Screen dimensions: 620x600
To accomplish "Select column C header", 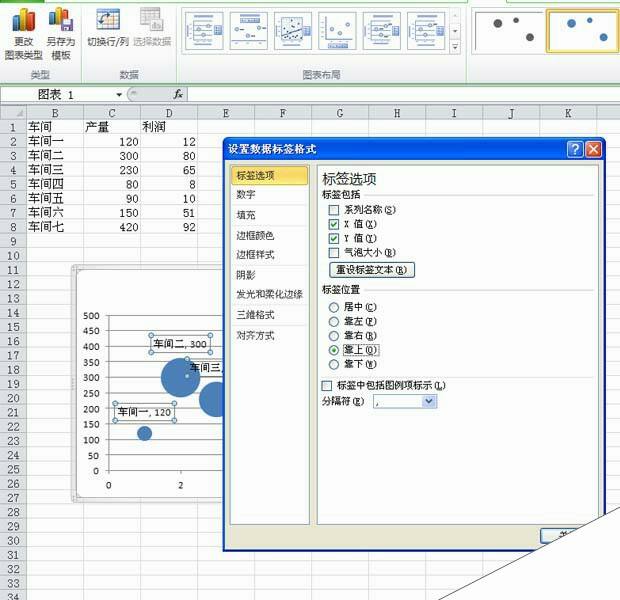I will [x=112, y=114].
